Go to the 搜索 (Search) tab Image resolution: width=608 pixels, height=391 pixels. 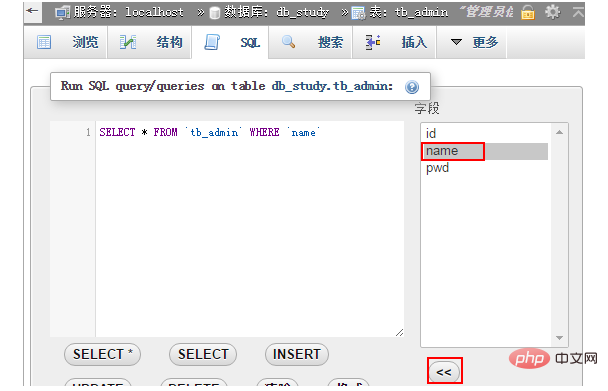coord(310,42)
